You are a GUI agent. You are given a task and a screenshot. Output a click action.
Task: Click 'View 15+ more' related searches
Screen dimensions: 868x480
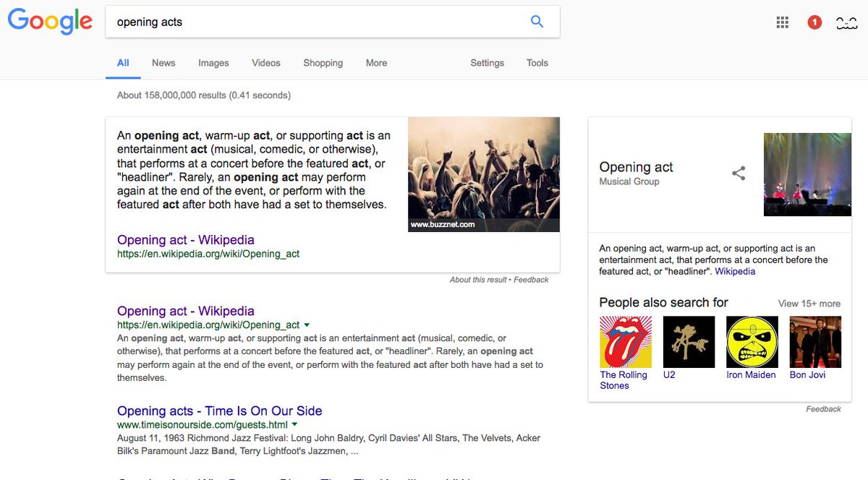pyautogui.click(x=809, y=304)
